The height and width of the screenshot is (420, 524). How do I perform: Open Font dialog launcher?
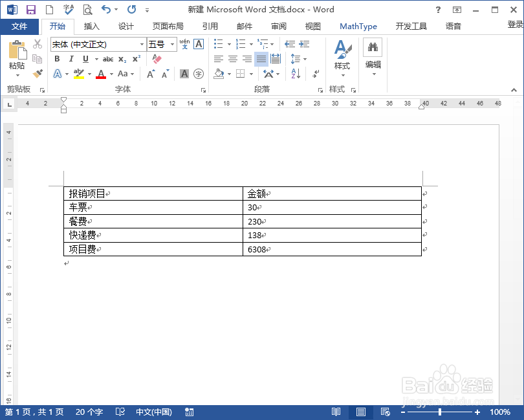coord(203,90)
